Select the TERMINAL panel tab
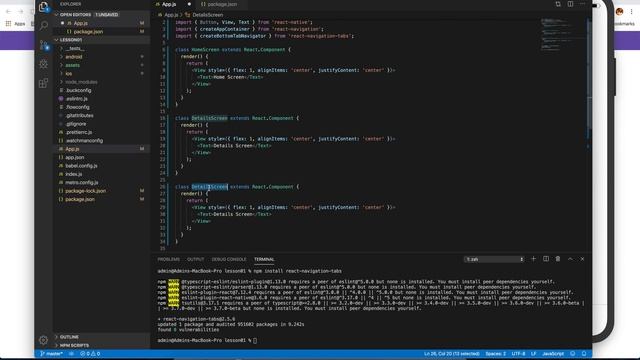 264,259
